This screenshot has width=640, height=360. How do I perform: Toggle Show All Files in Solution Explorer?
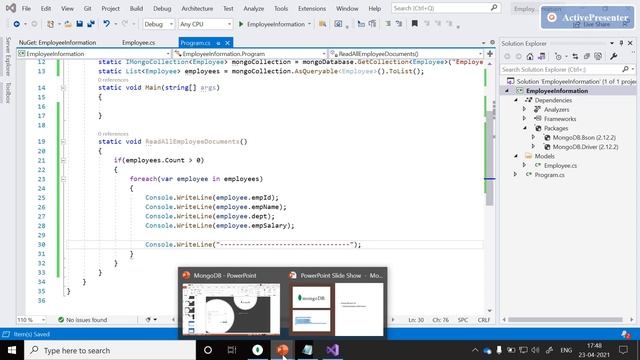click(598, 56)
